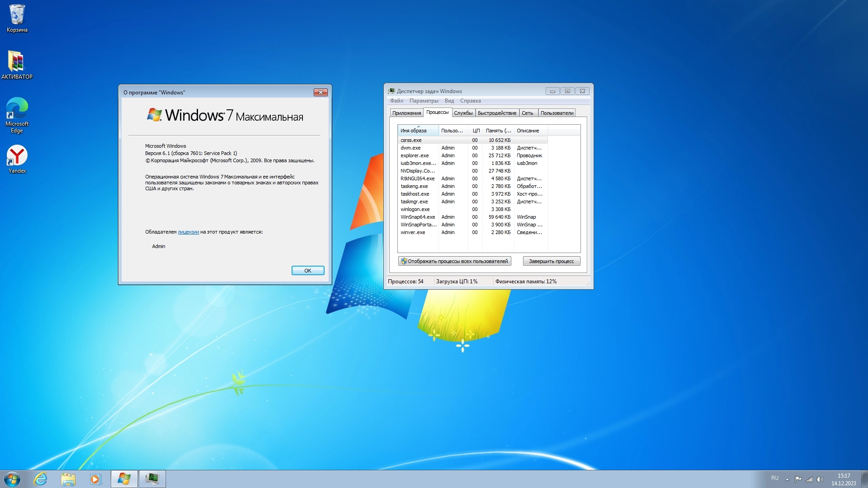This screenshot has width=868, height=488.
Task: Open Internet Explorer from the taskbar
Action: [x=41, y=479]
